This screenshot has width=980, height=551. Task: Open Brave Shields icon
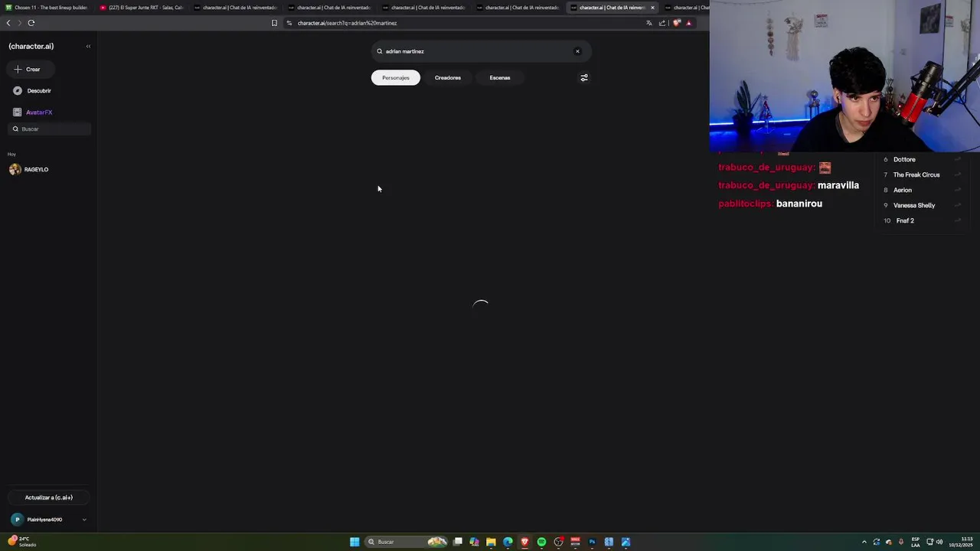coord(677,23)
